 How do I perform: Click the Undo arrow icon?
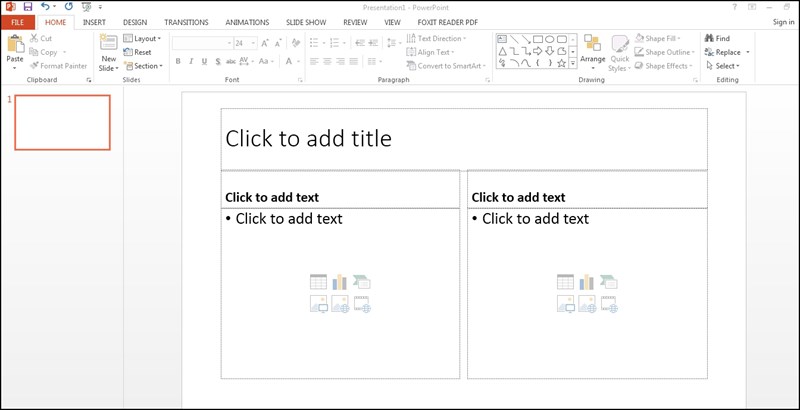[45, 6]
